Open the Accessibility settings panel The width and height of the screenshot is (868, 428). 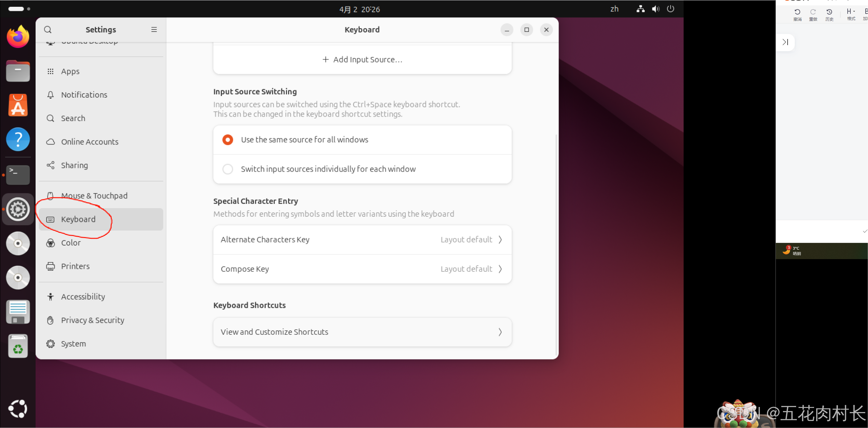coord(83,296)
